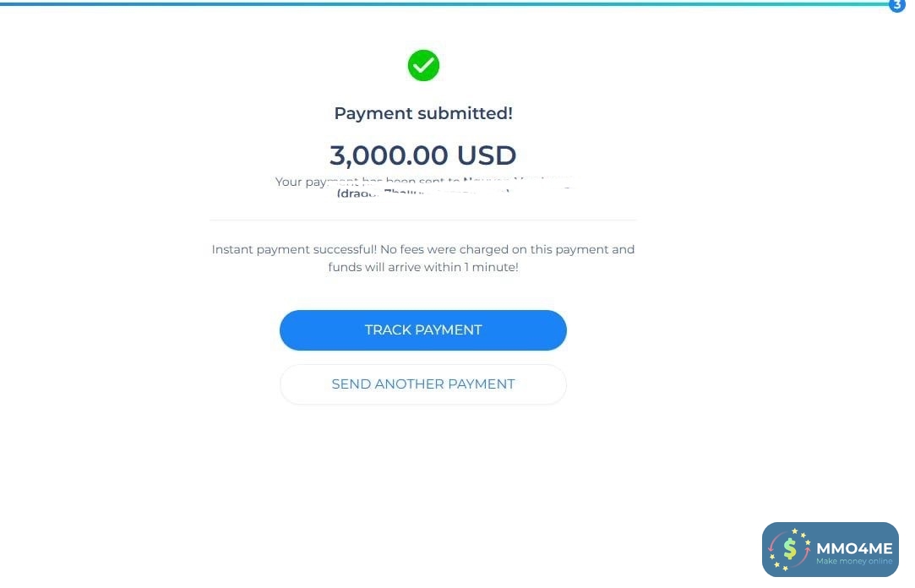This screenshot has width=915, height=588.
Task: Click the step 3 circle indicator
Action: (x=896, y=5)
